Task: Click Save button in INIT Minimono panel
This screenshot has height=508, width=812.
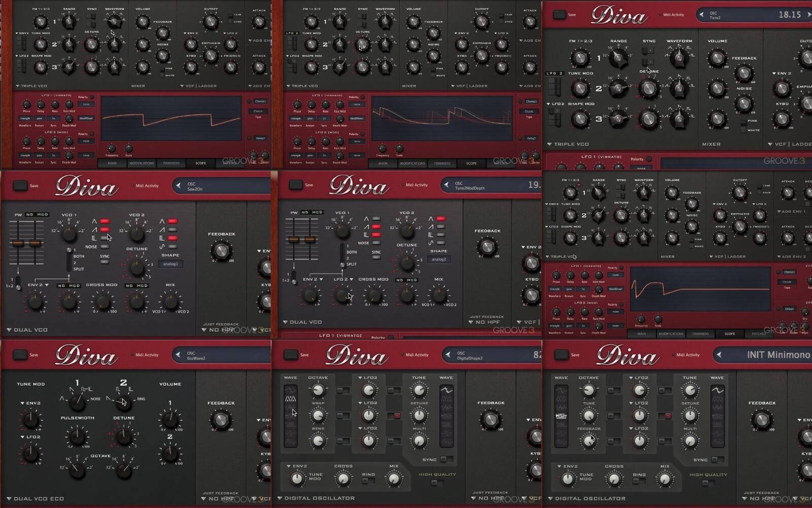Action: point(561,355)
